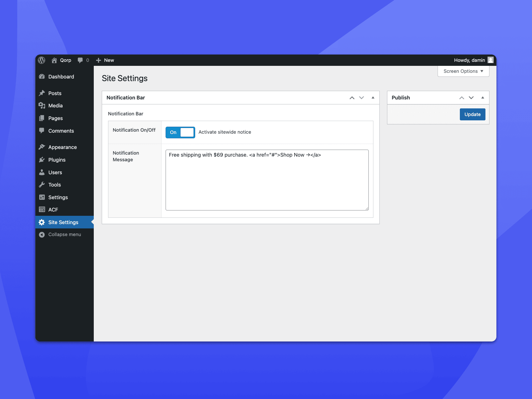Move Notification Bar panel down
Screen dimensions: 532x399
tap(362, 98)
